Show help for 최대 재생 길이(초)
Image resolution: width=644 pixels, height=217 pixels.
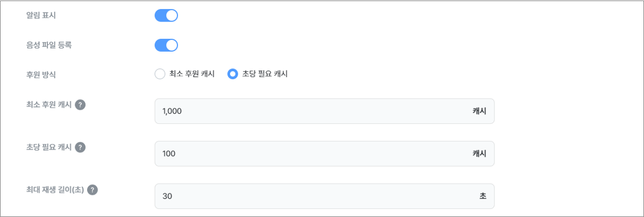point(92,190)
